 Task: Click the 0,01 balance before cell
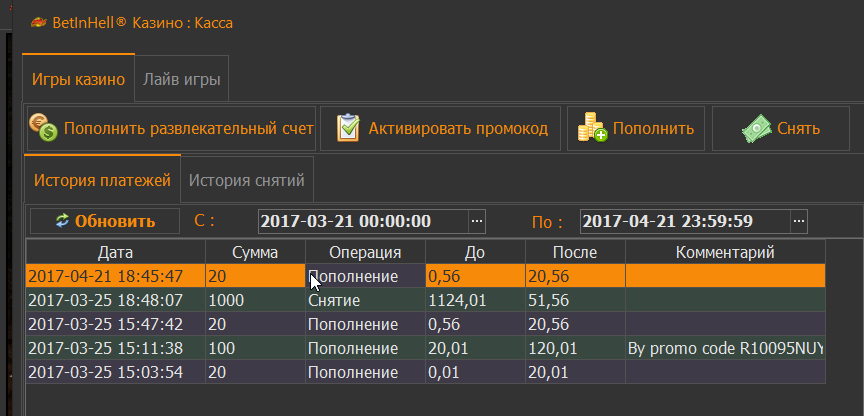(475, 372)
